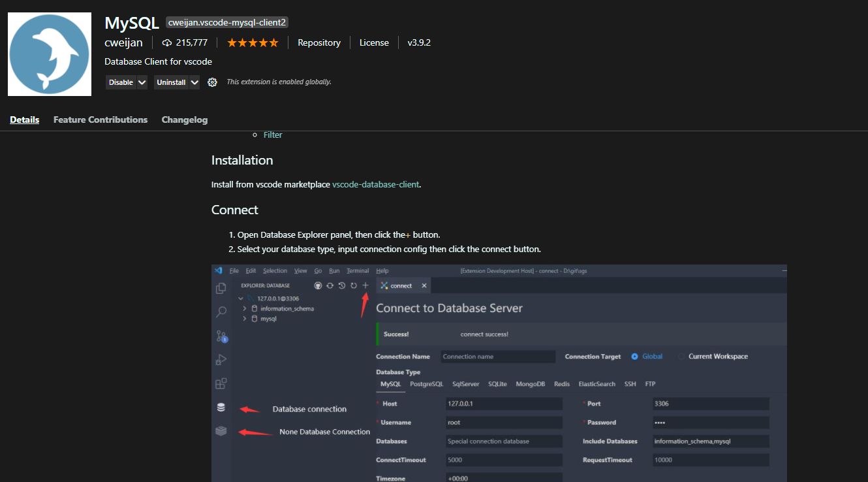The height and width of the screenshot is (482, 868).
Task: Open the vscode-database-client marketplace link
Action: pyautogui.click(x=375, y=184)
